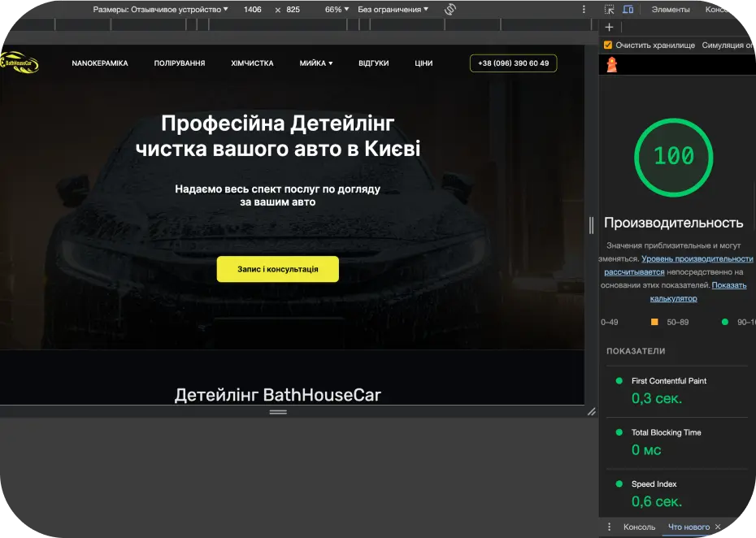The width and height of the screenshot is (756, 538).
Task: Toggle the device toolbar icon
Action: (628, 9)
